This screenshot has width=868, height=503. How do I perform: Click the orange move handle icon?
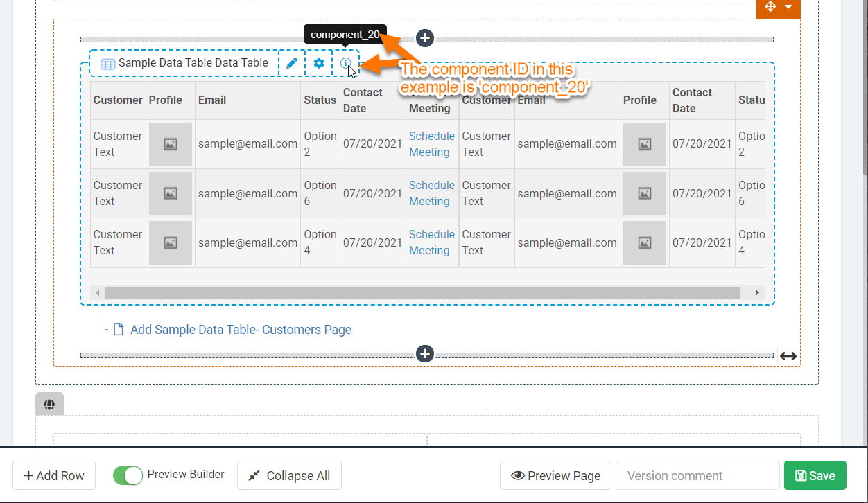click(x=770, y=7)
